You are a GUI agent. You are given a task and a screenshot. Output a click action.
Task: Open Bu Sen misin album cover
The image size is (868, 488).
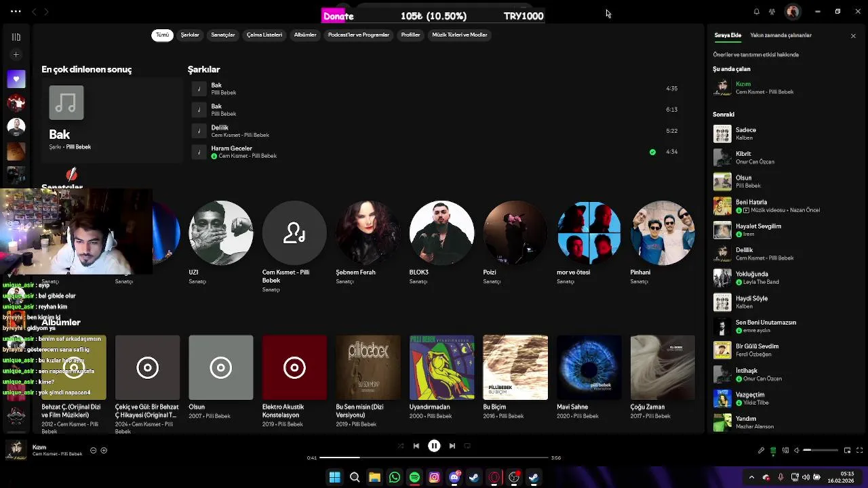[368, 367]
